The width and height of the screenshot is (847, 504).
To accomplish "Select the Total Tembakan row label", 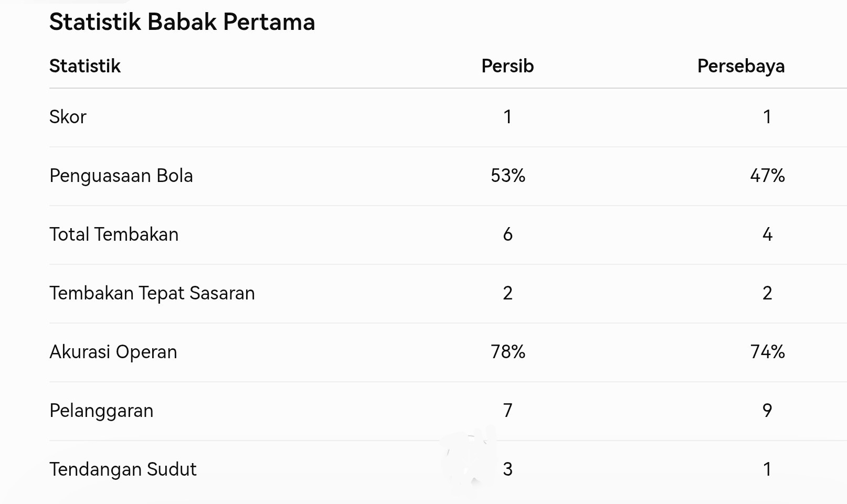I will pyautogui.click(x=114, y=234).
